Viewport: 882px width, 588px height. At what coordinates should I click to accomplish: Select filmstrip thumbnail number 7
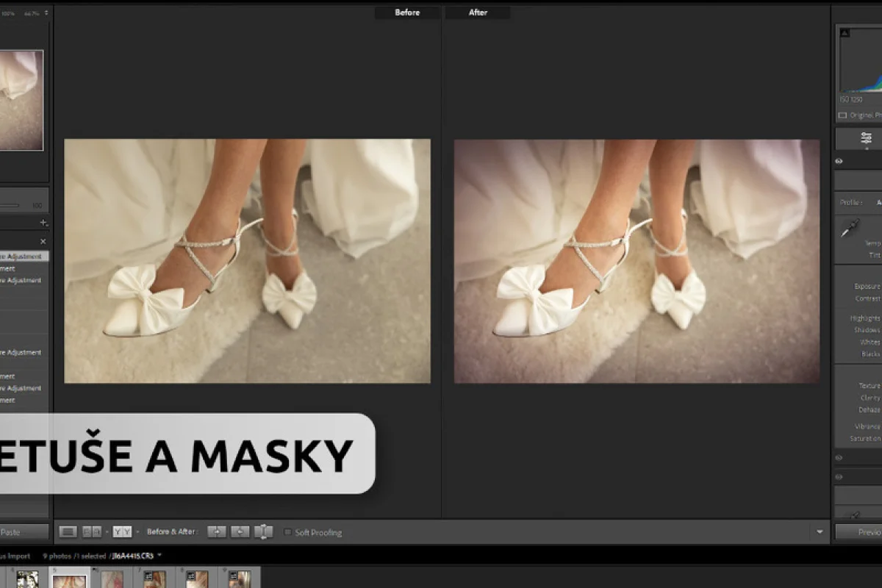(154, 579)
